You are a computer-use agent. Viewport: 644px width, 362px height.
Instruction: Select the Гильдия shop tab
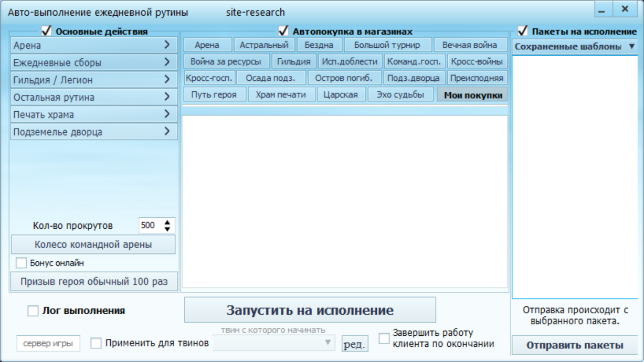(294, 61)
